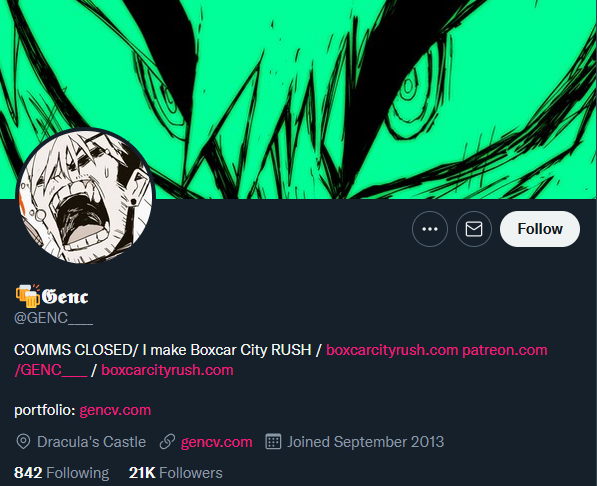Click the Joined September 2013 text

(x=366, y=442)
